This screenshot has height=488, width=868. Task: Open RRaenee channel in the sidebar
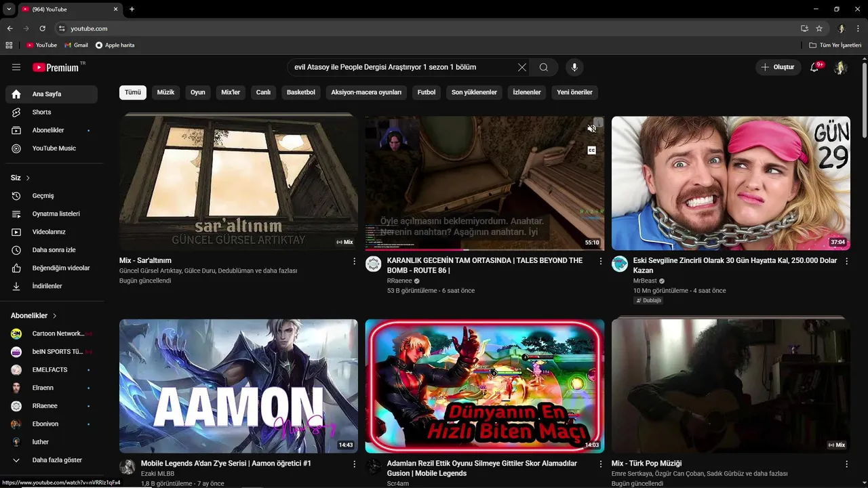point(52,406)
